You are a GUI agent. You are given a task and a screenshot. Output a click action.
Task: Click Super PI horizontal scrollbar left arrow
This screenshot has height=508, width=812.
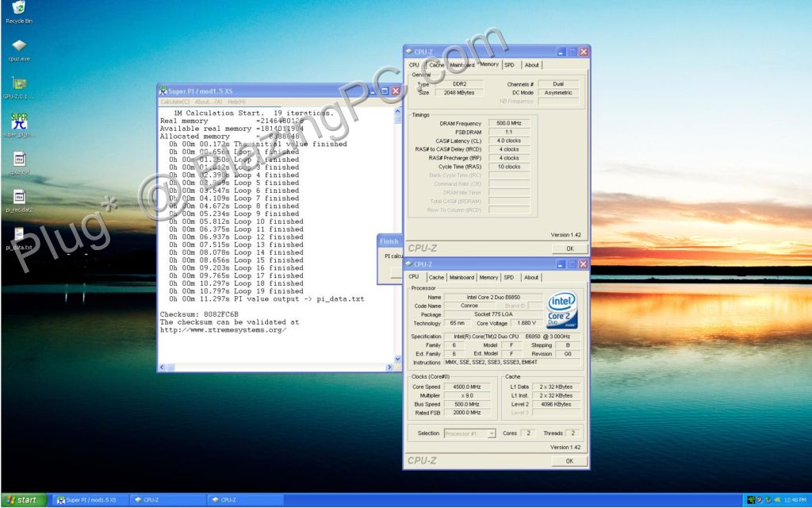pyautogui.click(x=162, y=367)
